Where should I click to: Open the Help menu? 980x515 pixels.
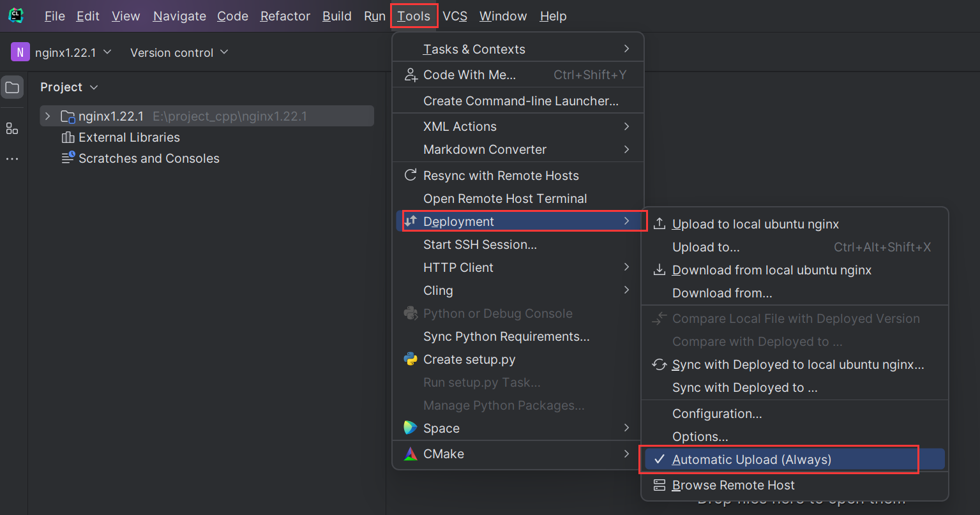click(x=553, y=16)
